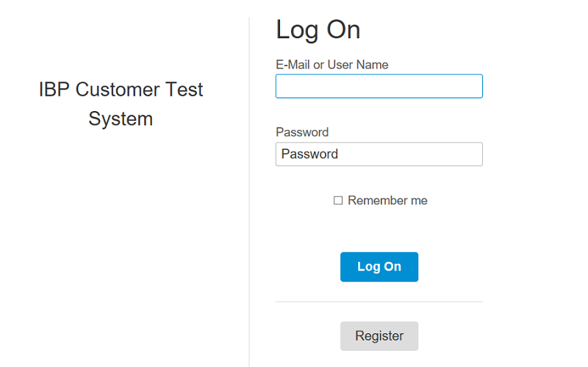Click the "IBP Customer Test System" title
Viewport: 588px width, 367px height.
click(x=121, y=104)
